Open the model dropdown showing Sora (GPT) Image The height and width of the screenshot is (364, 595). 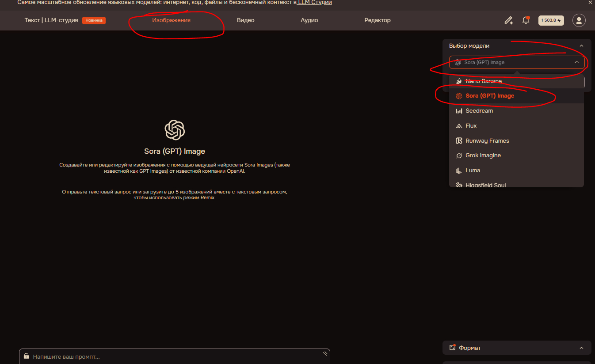pyautogui.click(x=517, y=62)
